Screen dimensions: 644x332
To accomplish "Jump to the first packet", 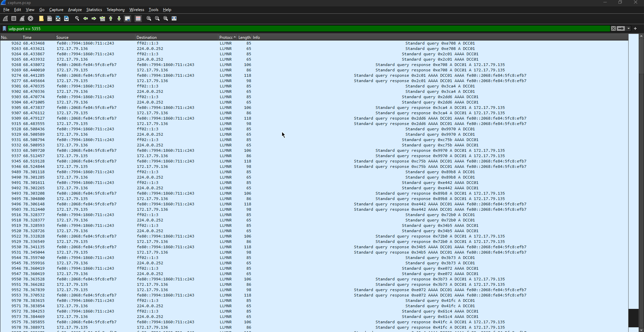I will point(111,19).
